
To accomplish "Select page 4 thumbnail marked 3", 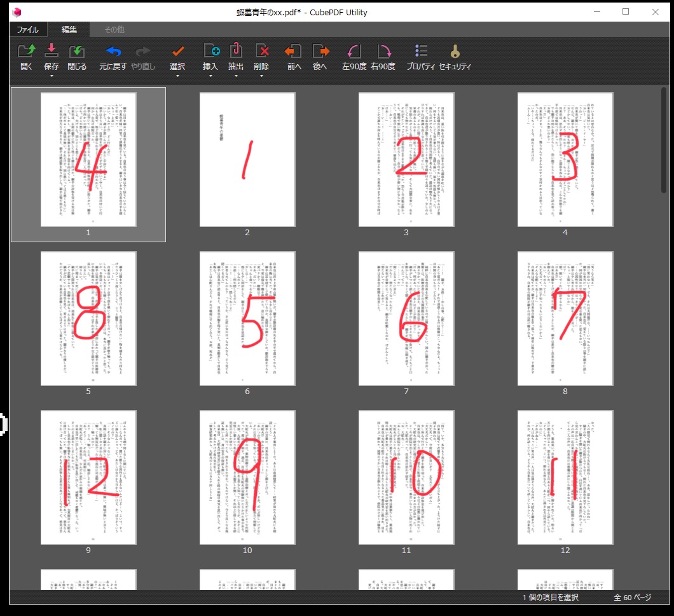I will (x=565, y=160).
